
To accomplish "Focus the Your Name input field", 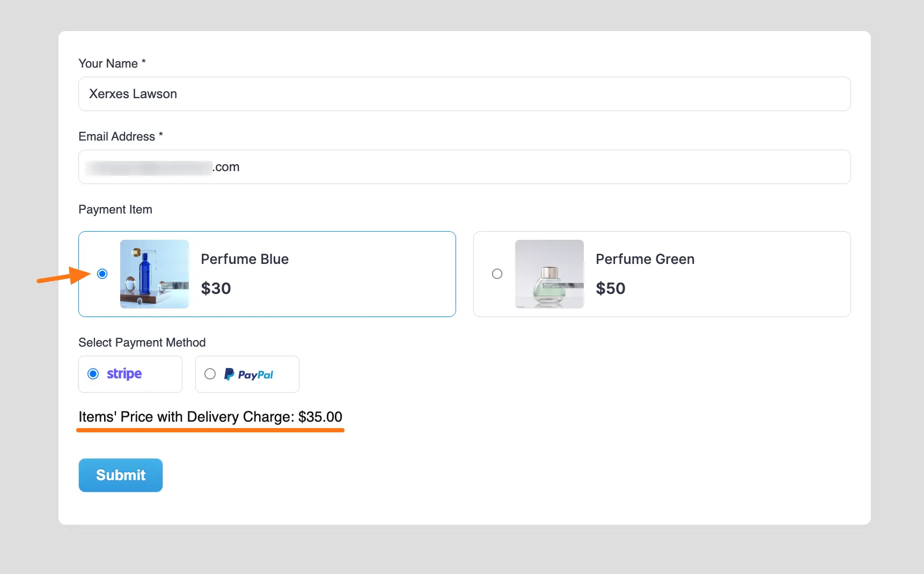I will [x=464, y=94].
